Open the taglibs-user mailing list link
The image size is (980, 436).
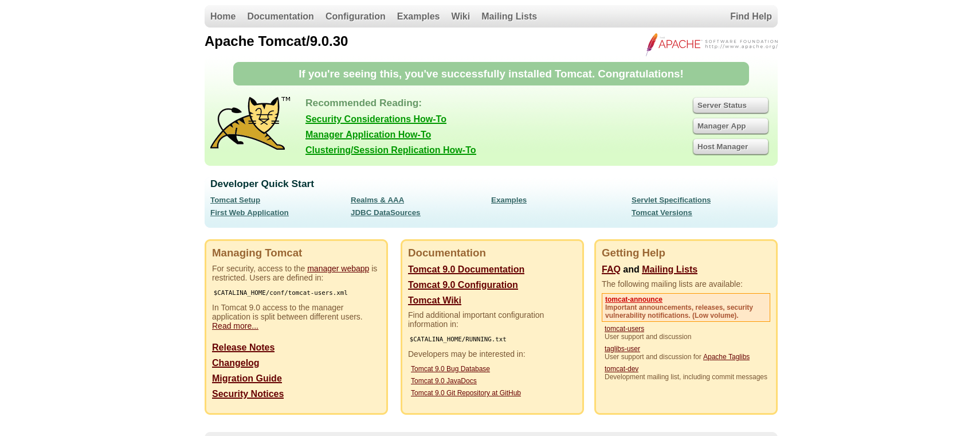[622, 349]
